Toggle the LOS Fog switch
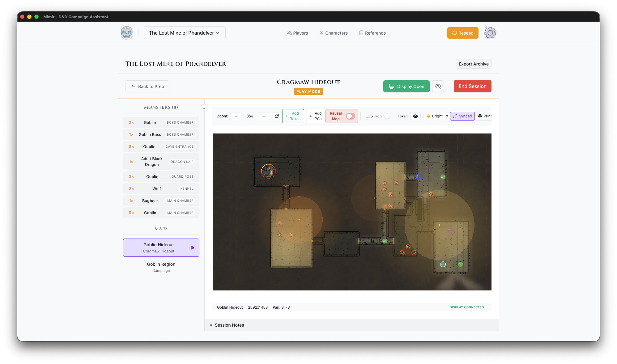 387,116
